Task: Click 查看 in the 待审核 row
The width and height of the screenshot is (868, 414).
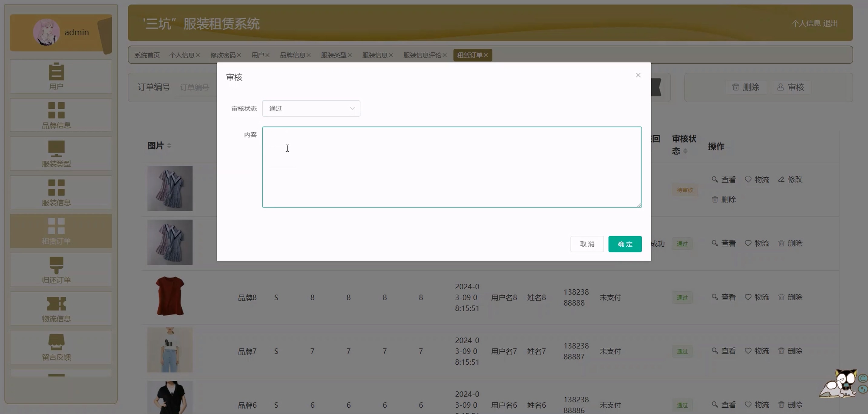Action: point(723,179)
